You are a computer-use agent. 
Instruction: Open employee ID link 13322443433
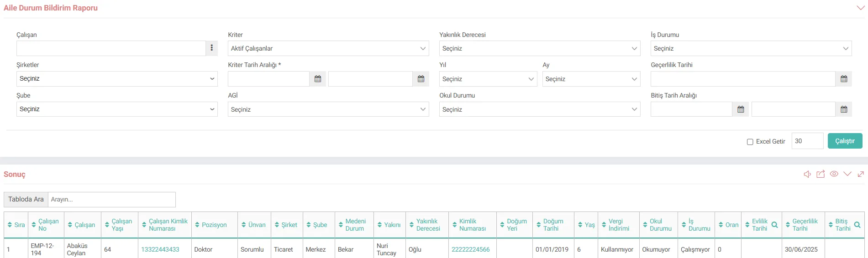point(160,249)
